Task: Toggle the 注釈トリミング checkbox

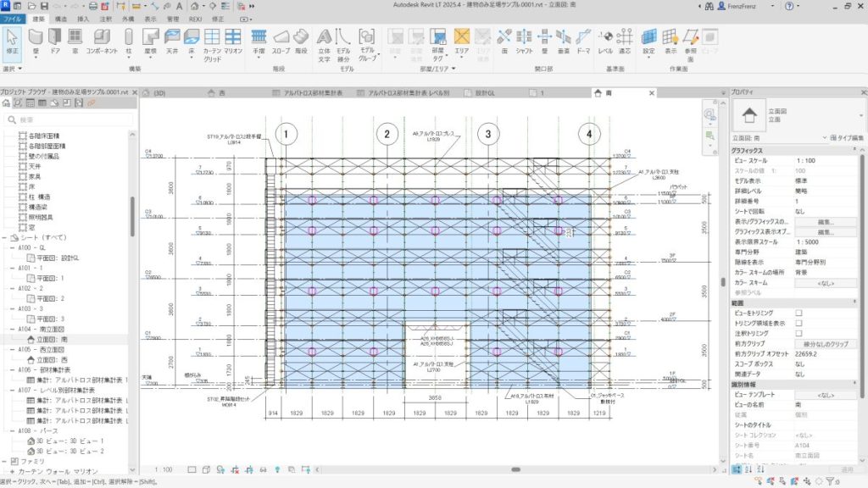Action: [798, 334]
